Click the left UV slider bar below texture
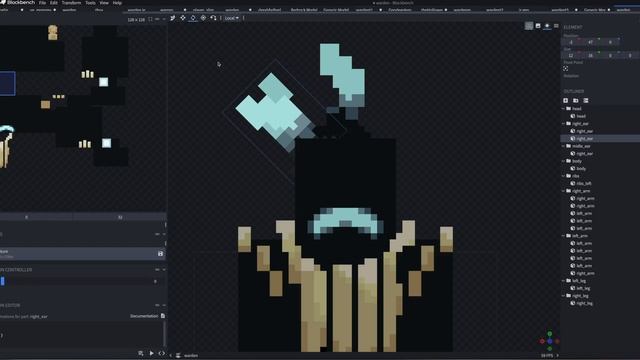This screenshot has width=640, height=360. [x=36, y=217]
